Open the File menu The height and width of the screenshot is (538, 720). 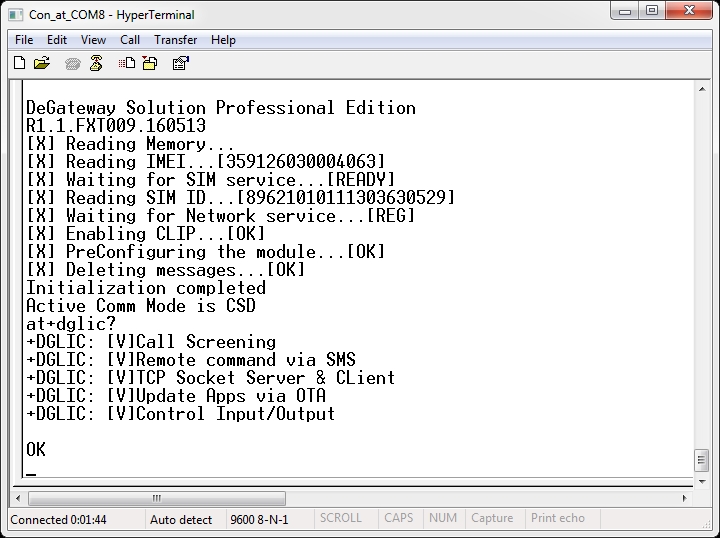[x=24, y=40]
